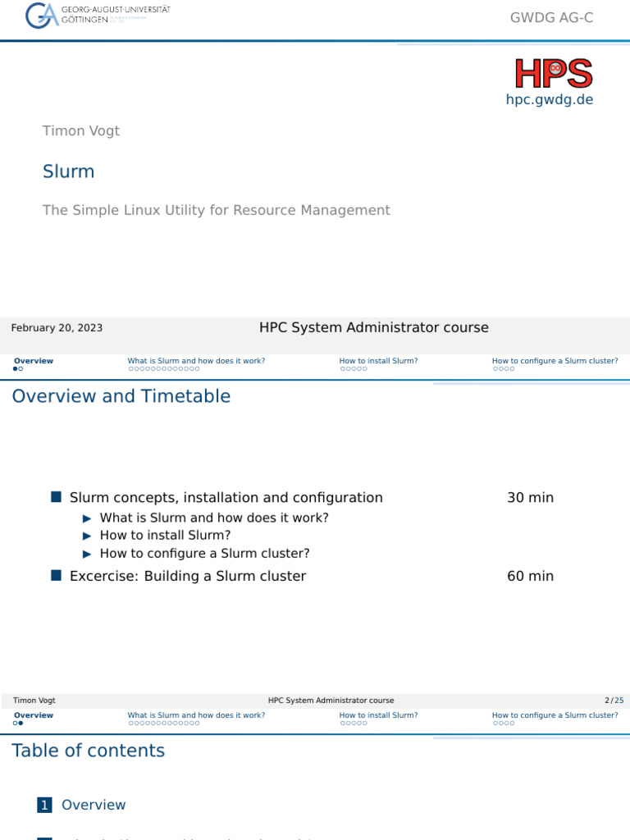The width and height of the screenshot is (630, 840).
Task: Click the triangle bullet before "How to configure a Slurm cluster?" list item
Action: click(88, 554)
